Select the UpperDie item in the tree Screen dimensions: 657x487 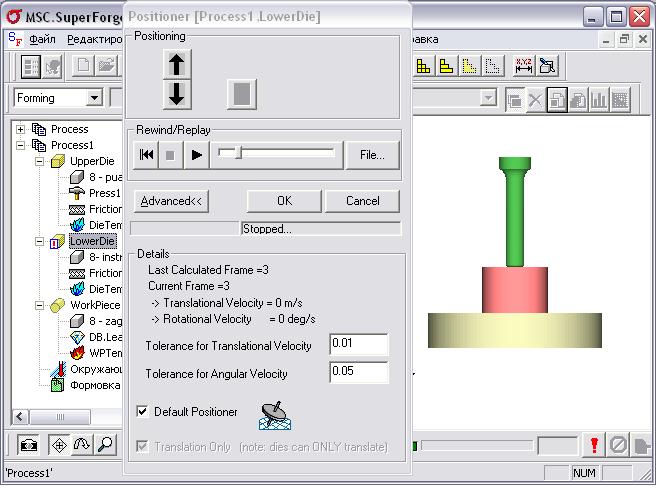tap(92, 161)
